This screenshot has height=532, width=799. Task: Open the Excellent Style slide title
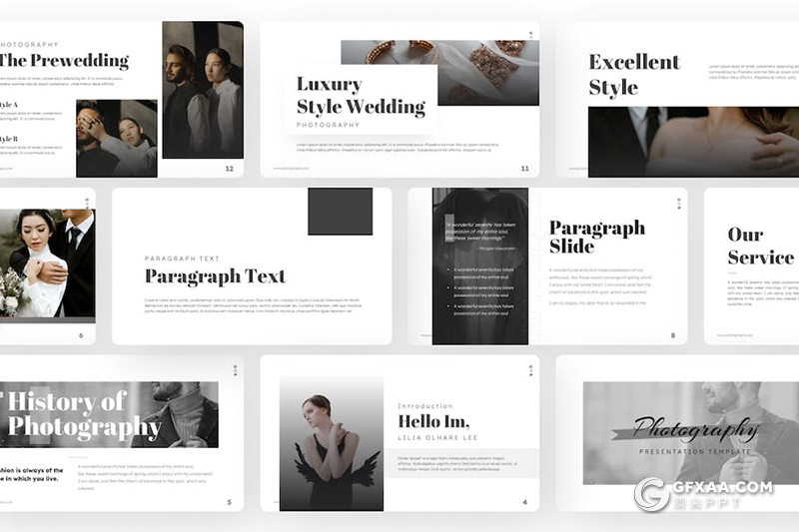tap(633, 74)
